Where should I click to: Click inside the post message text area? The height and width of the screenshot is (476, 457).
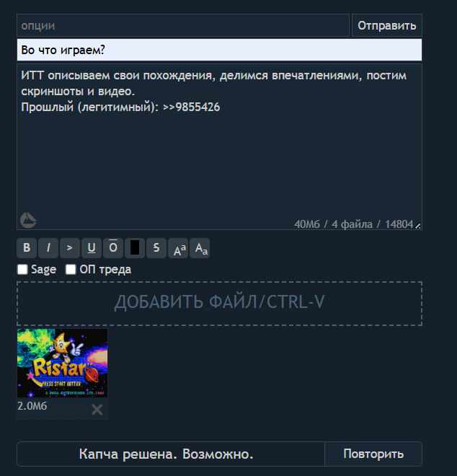[219, 146]
